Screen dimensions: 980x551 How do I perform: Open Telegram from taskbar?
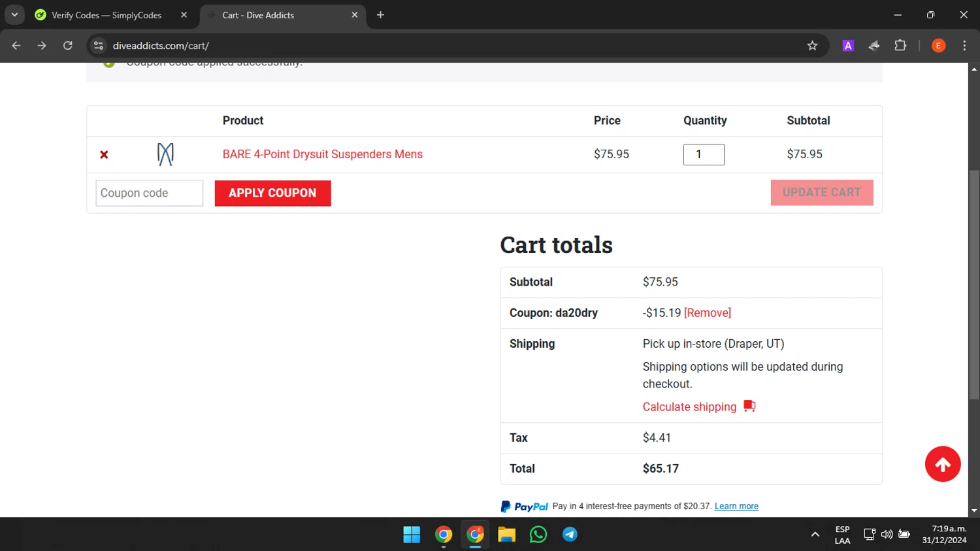point(570,535)
